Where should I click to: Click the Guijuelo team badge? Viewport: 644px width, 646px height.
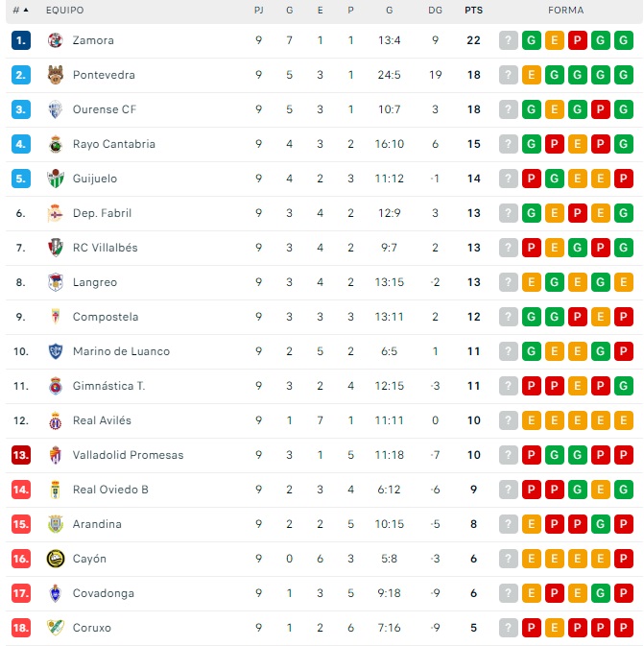click(55, 179)
